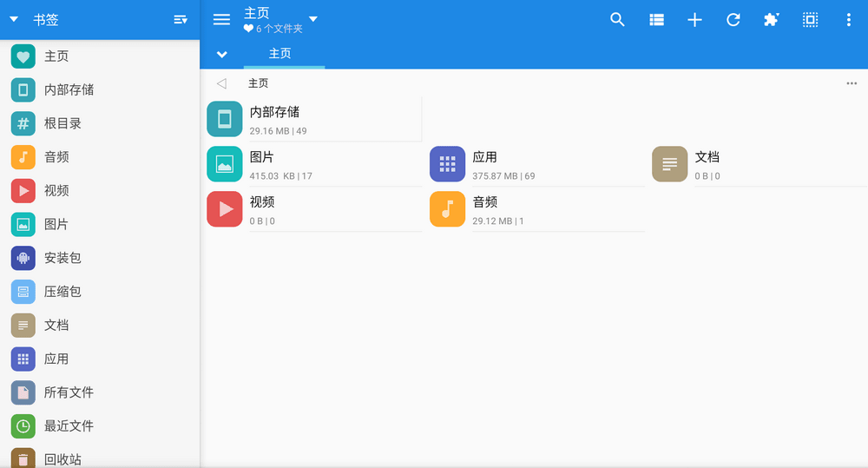
Task: Open the 主页 title location dropdown
Action: pos(313,19)
